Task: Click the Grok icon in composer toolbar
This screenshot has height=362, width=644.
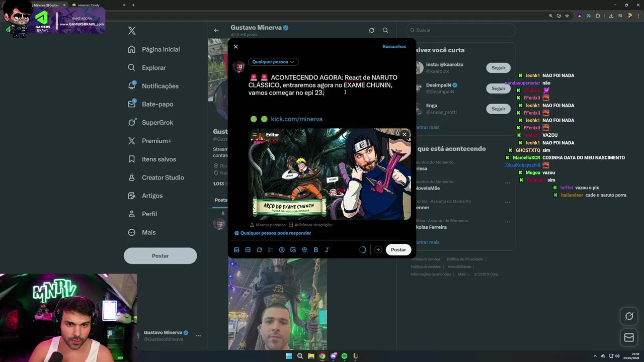Action: click(x=259, y=250)
